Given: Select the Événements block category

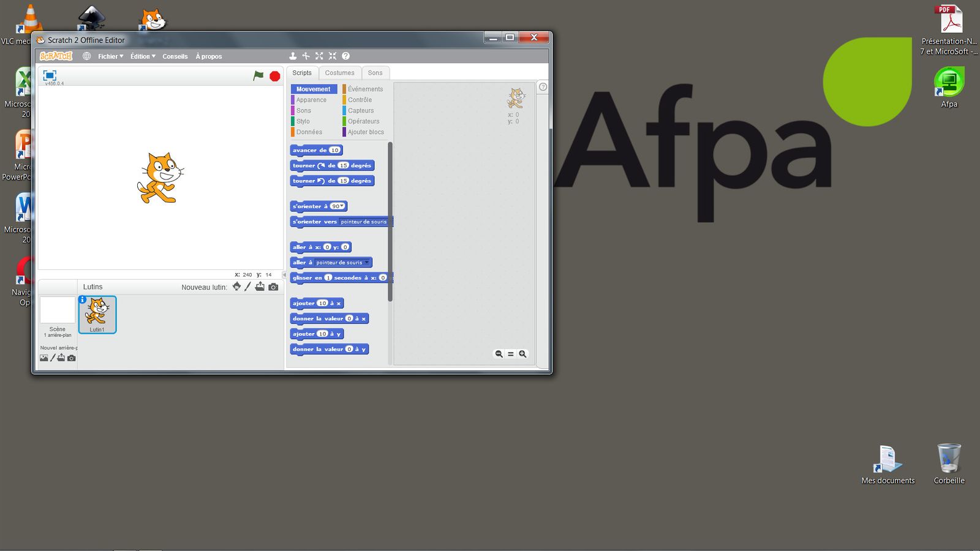Looking at the screenshot, I should (365, 89).
